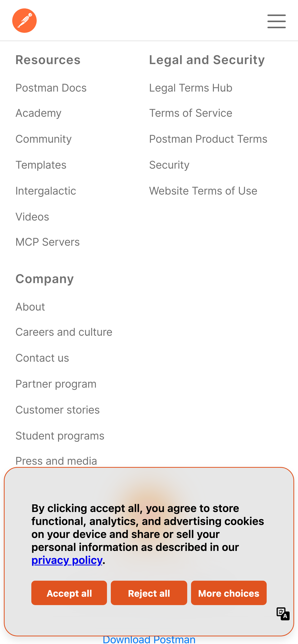Reject all cookies
This screenshot has width=298, height=644.
click(x=149, y=593)
